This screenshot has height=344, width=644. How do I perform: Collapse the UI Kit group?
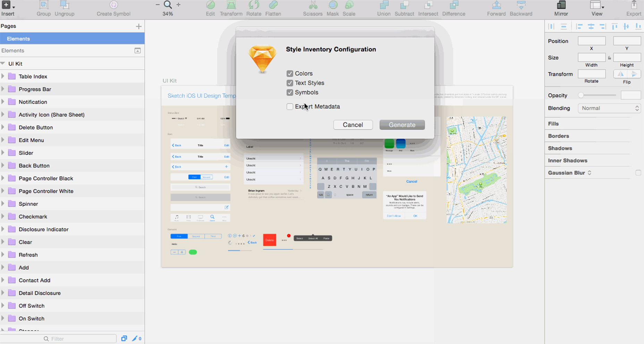3,63
